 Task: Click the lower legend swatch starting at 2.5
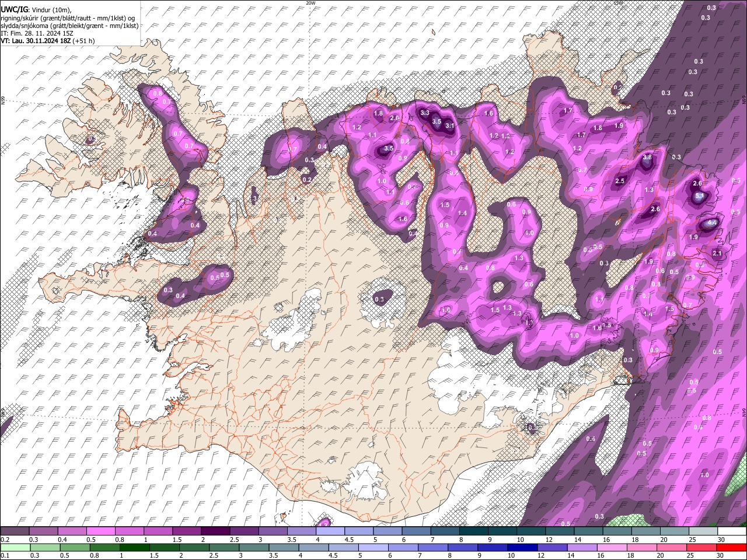(224, 548)
